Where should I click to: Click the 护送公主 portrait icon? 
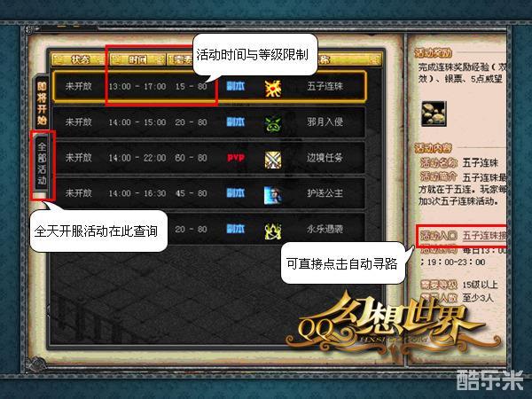[x=273, y=195]
